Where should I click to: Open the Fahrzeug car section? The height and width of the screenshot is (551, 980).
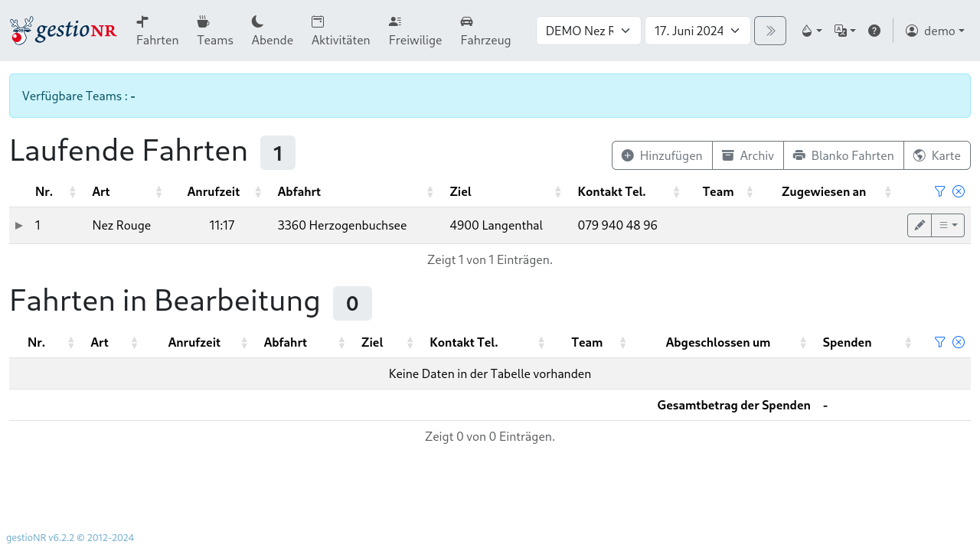485,31
